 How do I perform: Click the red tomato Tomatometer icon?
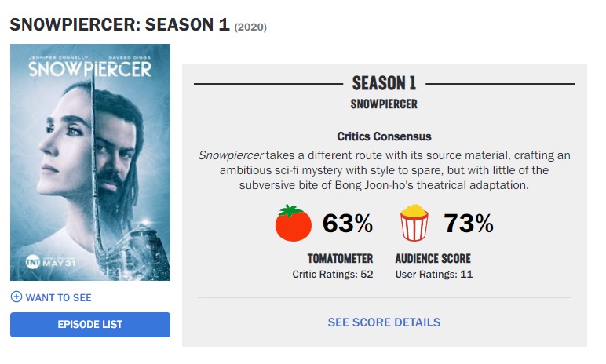pyautogui.click(x=294, y=224)
